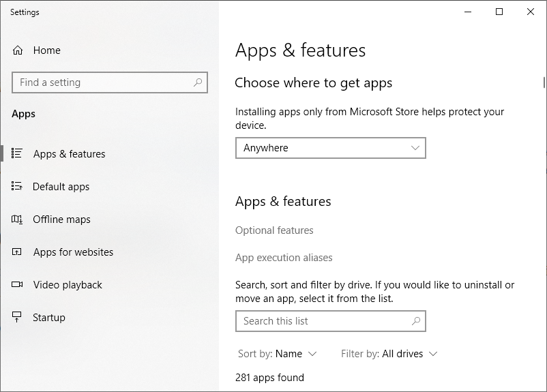Focus the Find a setting search box
This screenshot has height=392, width=547.
(110, 82)
